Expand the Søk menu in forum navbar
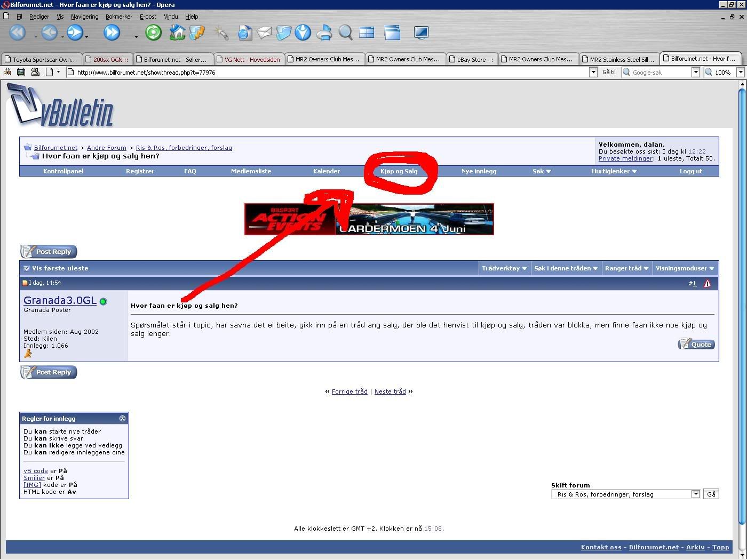Screen dimensions: 747x560 (x=542, y=171)
